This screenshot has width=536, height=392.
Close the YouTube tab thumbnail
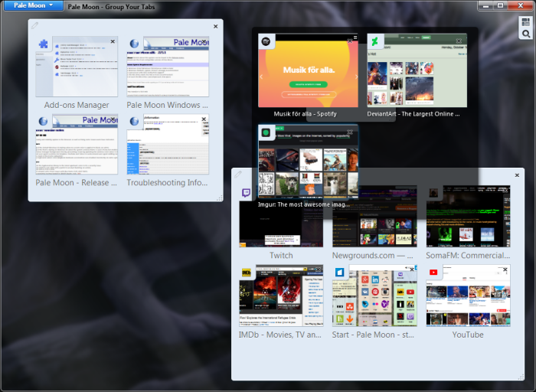(505, 269)
